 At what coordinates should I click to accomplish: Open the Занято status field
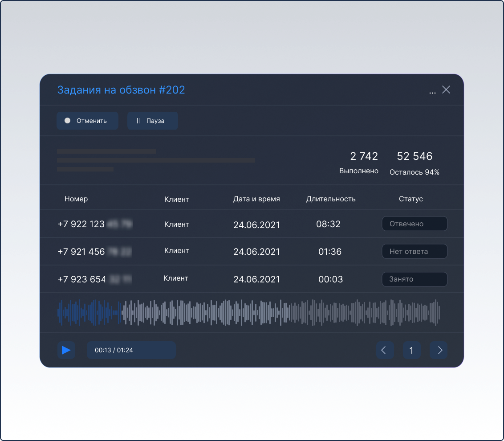[x=415, y=279]
